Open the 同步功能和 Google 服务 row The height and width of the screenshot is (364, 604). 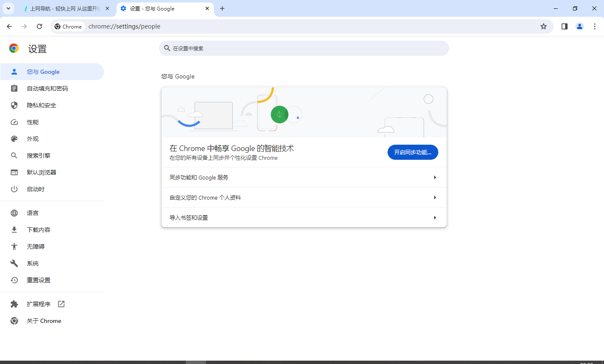tap(304, 177)
